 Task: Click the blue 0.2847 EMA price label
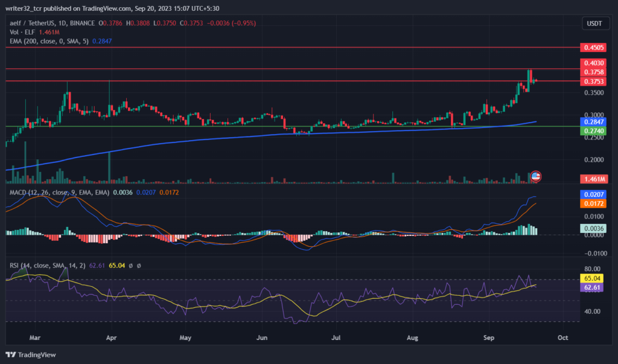[594, 122]
